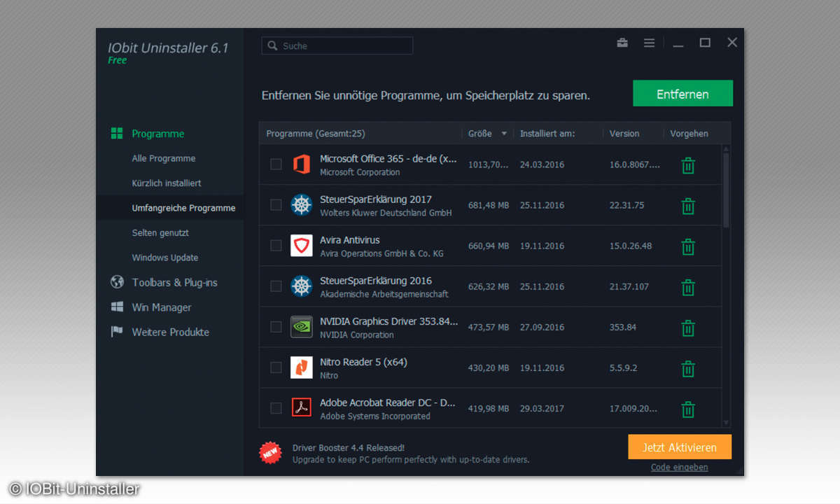Open the Weitere Produkte label

tap(171, 332)
